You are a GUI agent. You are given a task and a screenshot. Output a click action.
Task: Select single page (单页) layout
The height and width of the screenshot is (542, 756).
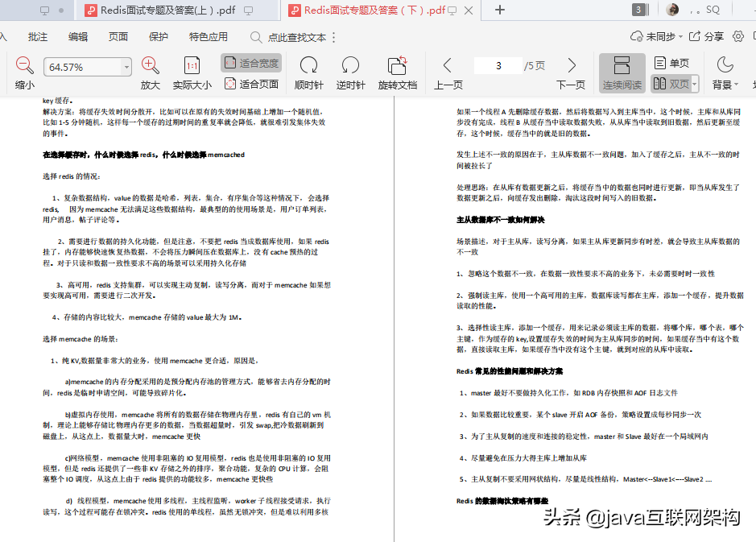click(x=671, y=63)
